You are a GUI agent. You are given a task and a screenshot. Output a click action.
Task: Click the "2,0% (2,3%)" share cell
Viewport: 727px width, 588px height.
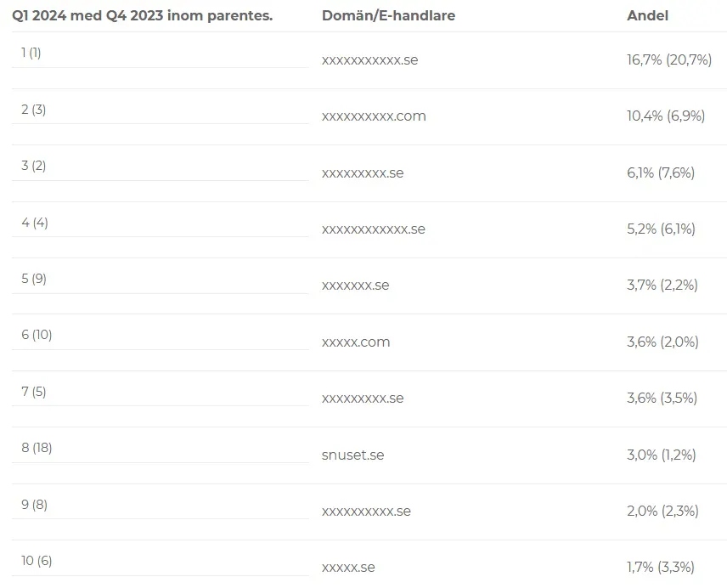coord(662,512)
